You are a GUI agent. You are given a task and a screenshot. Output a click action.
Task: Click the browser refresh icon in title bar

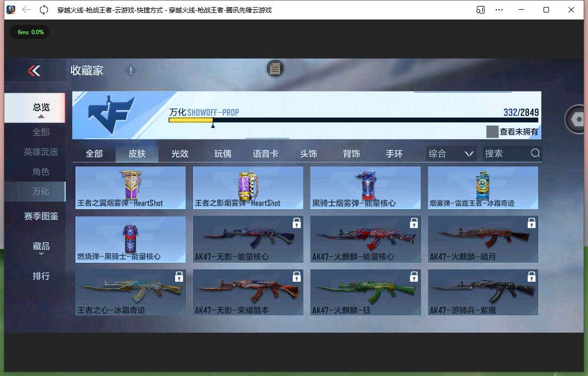(44, 10)
